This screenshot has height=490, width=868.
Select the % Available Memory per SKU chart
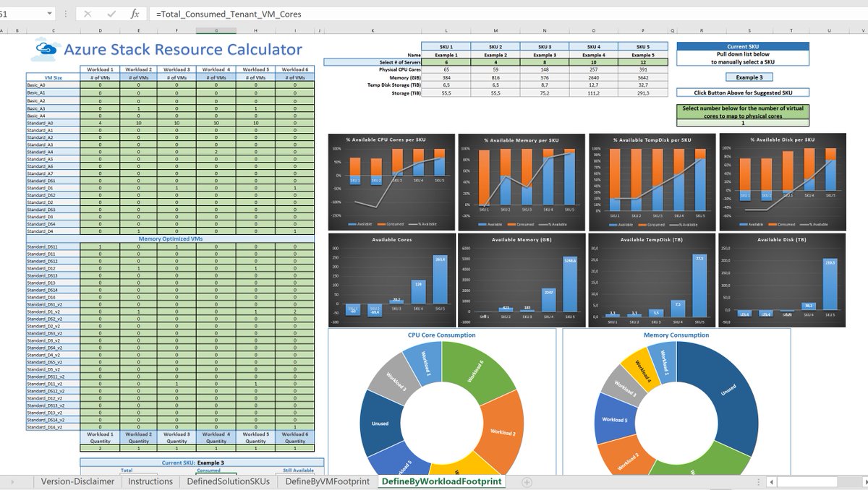click(x=522, y=181)
